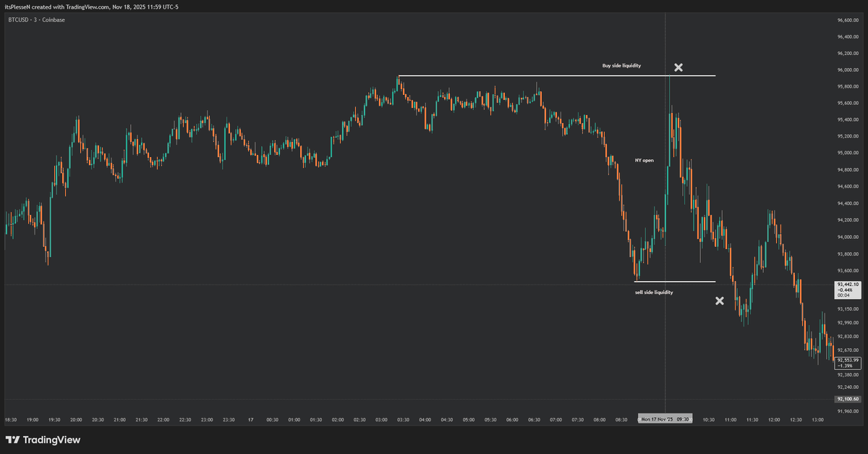Image resolution: width=868 pixels, height=454 pixels.
Task: Click the 19:30 time axis label
Action: (x=54, y=419)
